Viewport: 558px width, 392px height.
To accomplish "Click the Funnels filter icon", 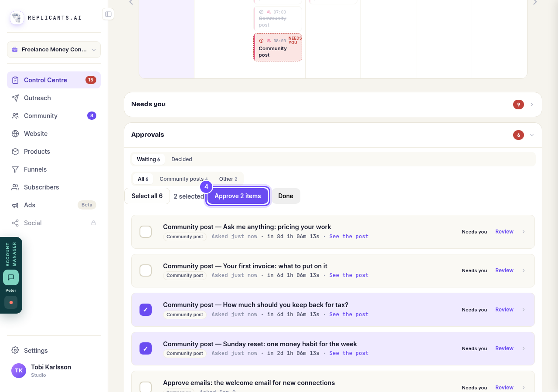I will pos(15,169).
